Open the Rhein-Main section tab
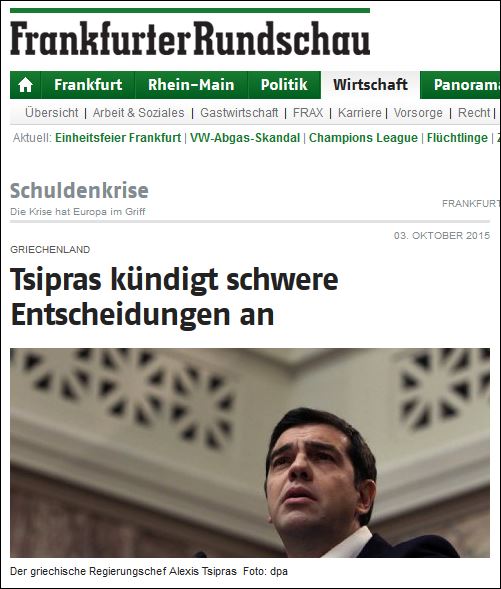Viewport: 501px width, 589px height. 191,85
